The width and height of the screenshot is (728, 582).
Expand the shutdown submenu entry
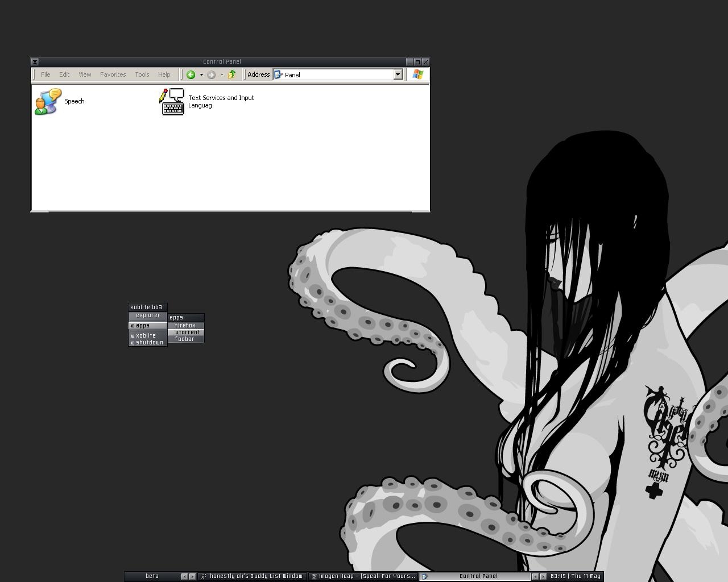tap(148, 343)
